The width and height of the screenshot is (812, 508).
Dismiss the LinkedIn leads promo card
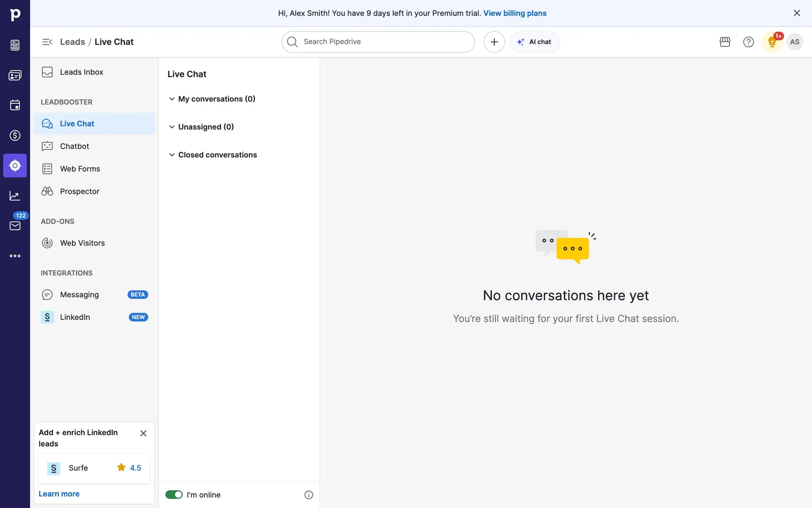(143, 433)
